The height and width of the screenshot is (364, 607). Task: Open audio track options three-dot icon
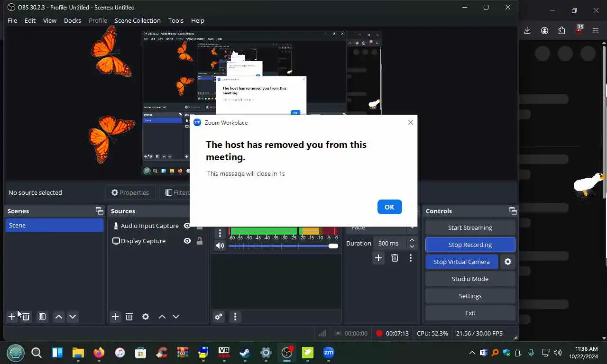tap(220, 233)
